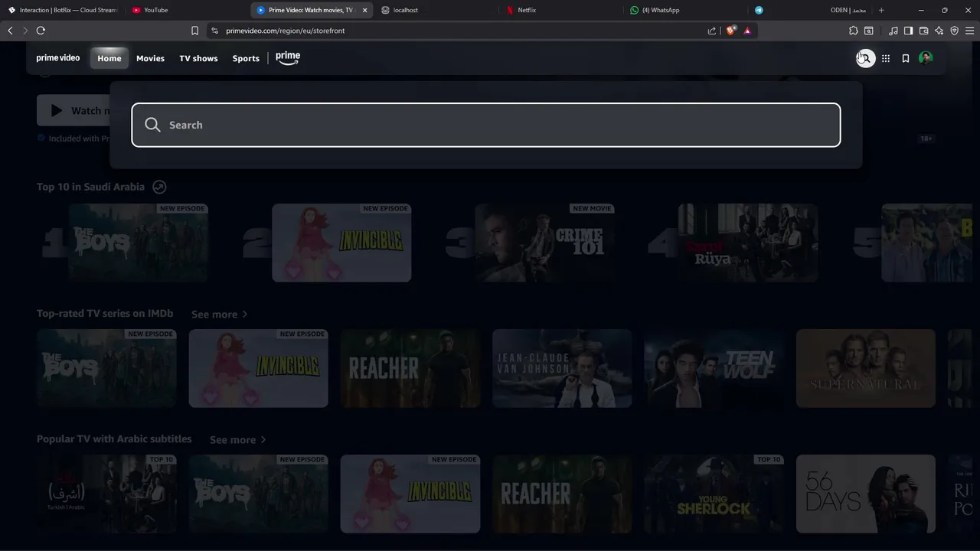
Task: Open the Leo AI sparkle icon
Action: (x=939, y=31)
